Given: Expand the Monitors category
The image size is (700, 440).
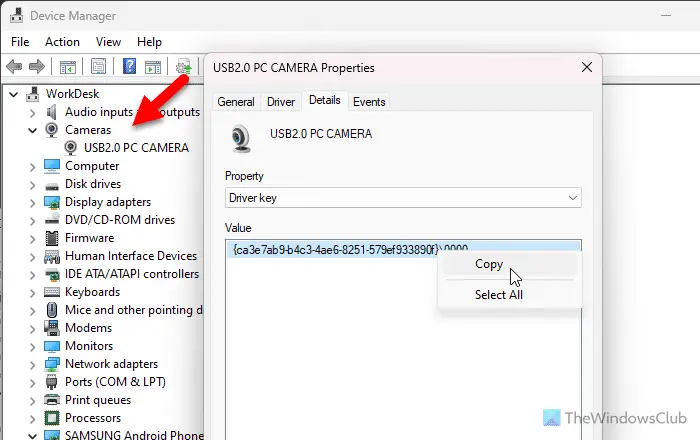Looking at the screenshot, I should click(x=33, y=346).
